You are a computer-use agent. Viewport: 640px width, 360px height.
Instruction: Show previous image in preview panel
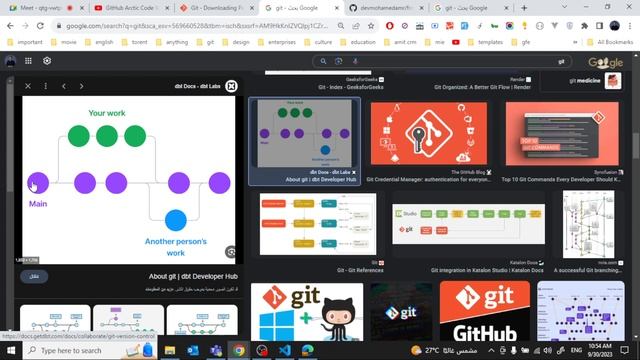(64, 86)
